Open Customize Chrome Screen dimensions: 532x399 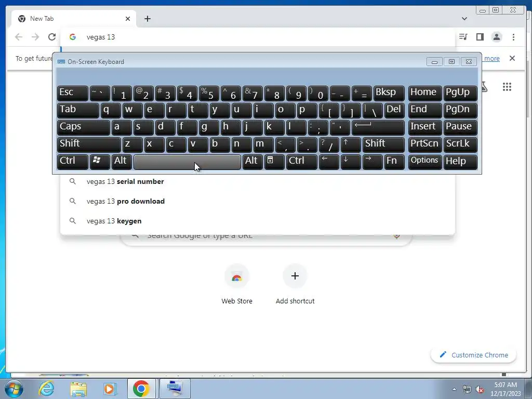[474, 355]
